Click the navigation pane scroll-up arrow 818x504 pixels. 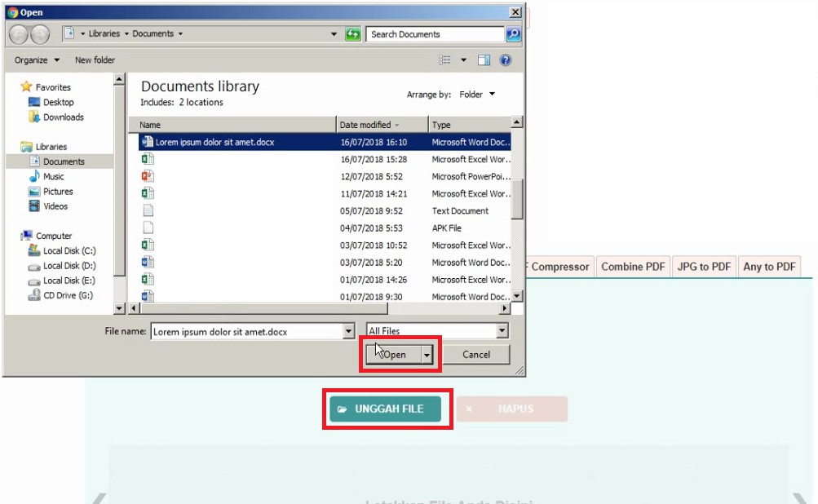(119, 79)
